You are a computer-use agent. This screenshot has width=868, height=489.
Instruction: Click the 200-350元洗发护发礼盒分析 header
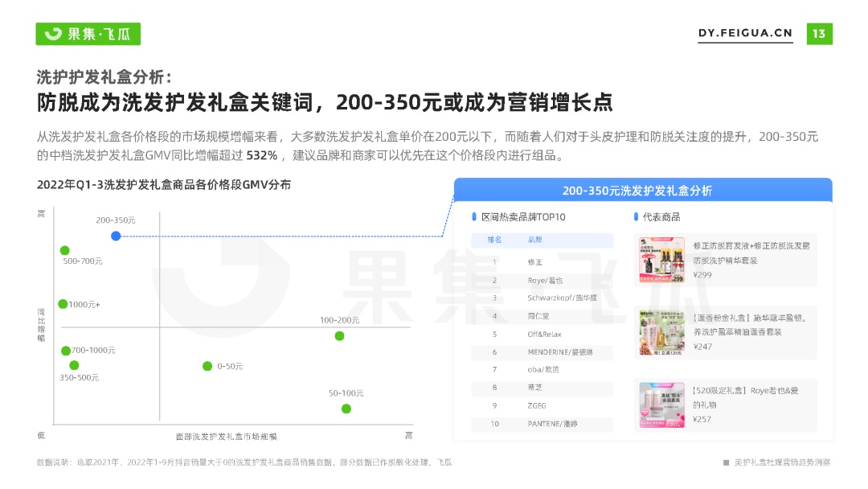coord(643,191)
